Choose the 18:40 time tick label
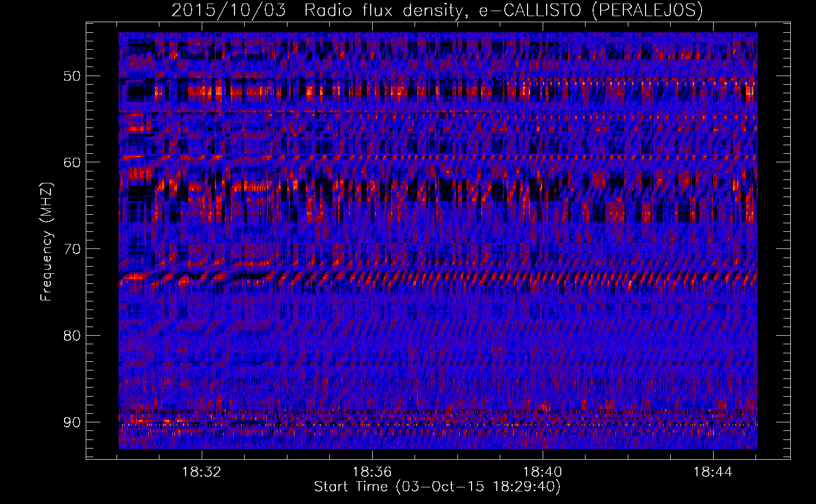Screen dimensions: 816x504 pos(543,472)
